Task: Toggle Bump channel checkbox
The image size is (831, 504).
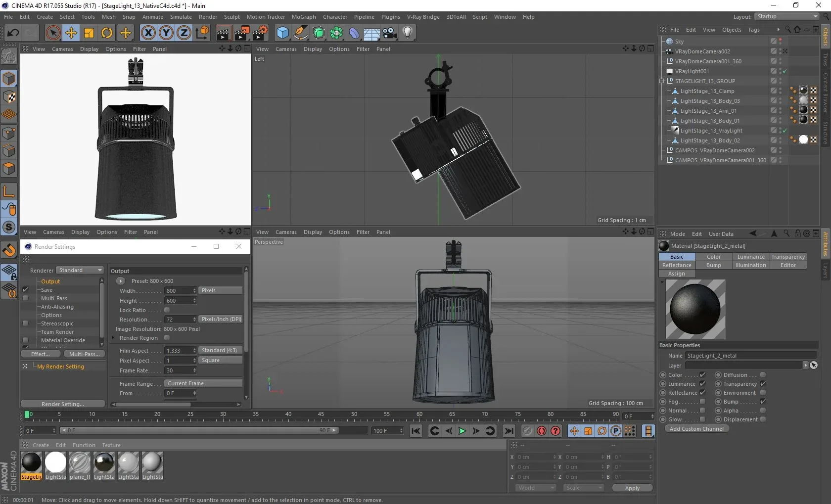Action: 763,402
